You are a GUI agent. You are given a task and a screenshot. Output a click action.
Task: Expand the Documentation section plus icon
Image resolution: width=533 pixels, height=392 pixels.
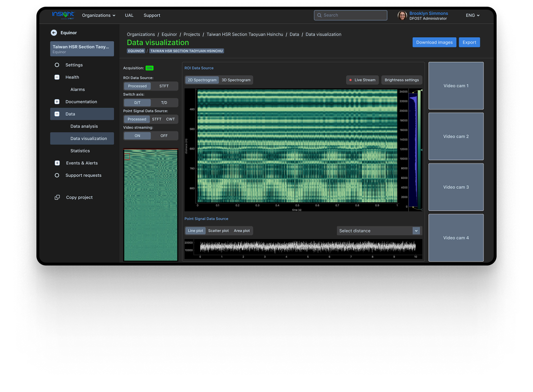[57, 102]
